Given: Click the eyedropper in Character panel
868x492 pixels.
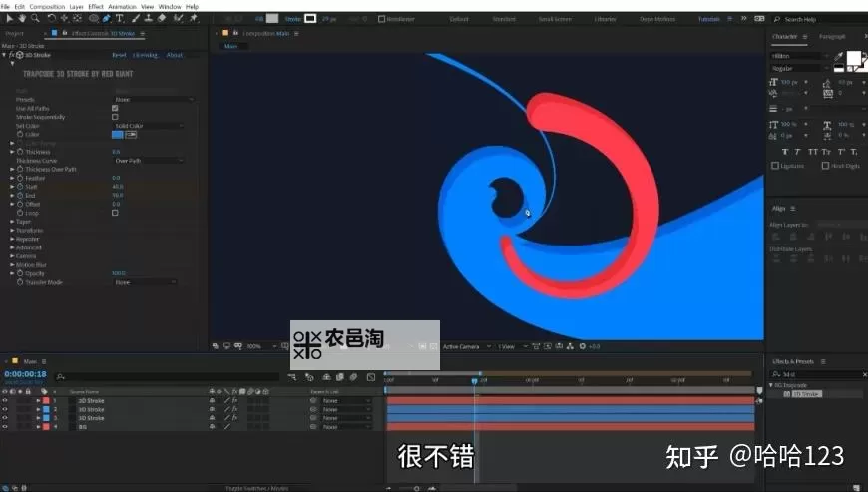Looking at the screenshot, I should click(x=839, y=57).
